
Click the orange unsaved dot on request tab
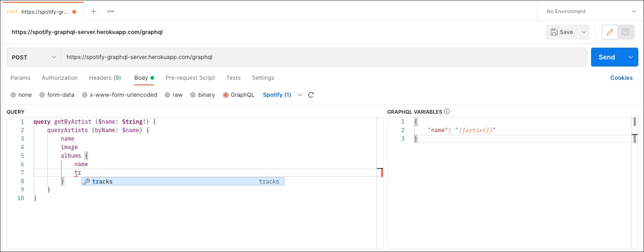(x=74, y=12)
